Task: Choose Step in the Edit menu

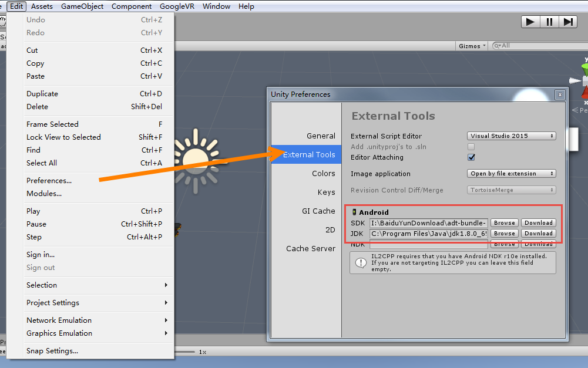Action: click(99, 237)
